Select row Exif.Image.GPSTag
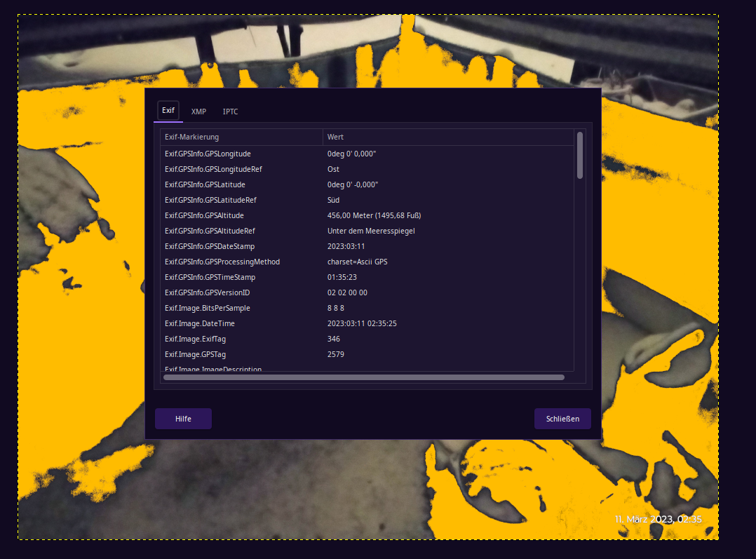This screenshot has width=756, height=559. point(367,354)
